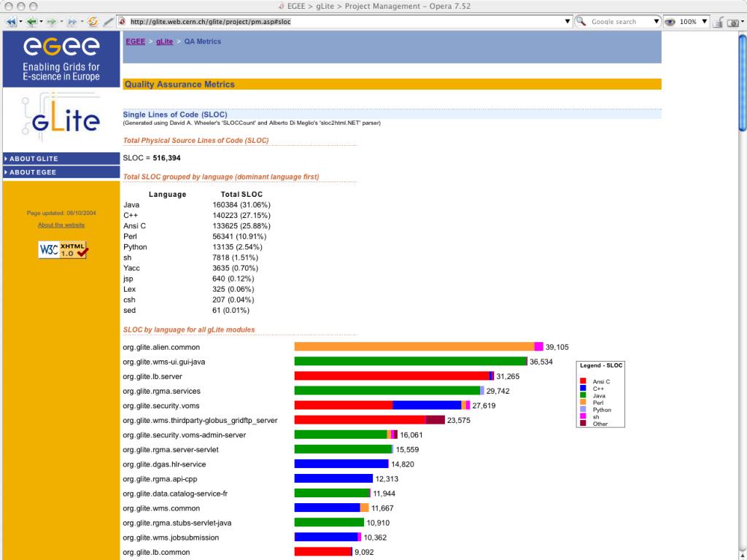
Task: Open the camera icon dropdown arrow
Action: (743, 22)
